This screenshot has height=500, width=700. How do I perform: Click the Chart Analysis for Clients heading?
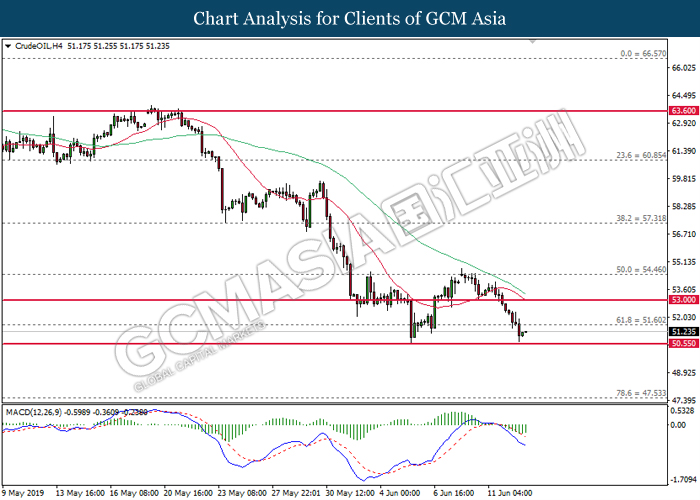[x=350, y=18]
